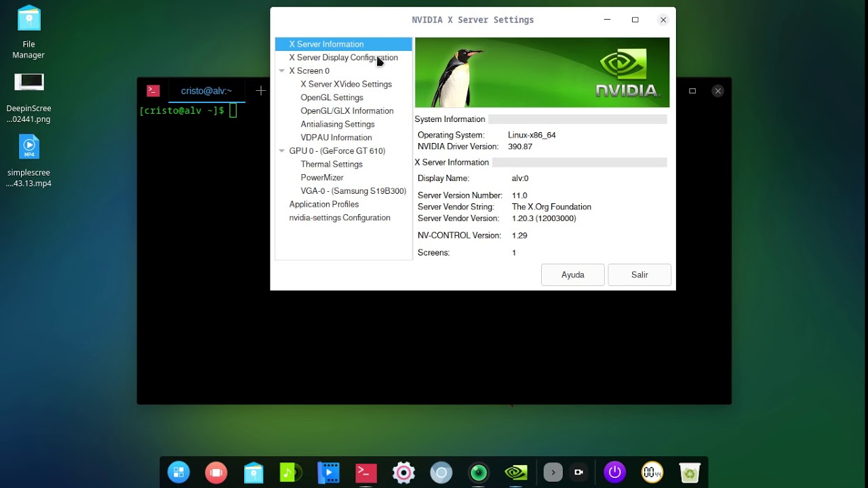Select the cristo@alv terminal tab
The height and width of the screenshot is (488, 868).
coord(206,91)
